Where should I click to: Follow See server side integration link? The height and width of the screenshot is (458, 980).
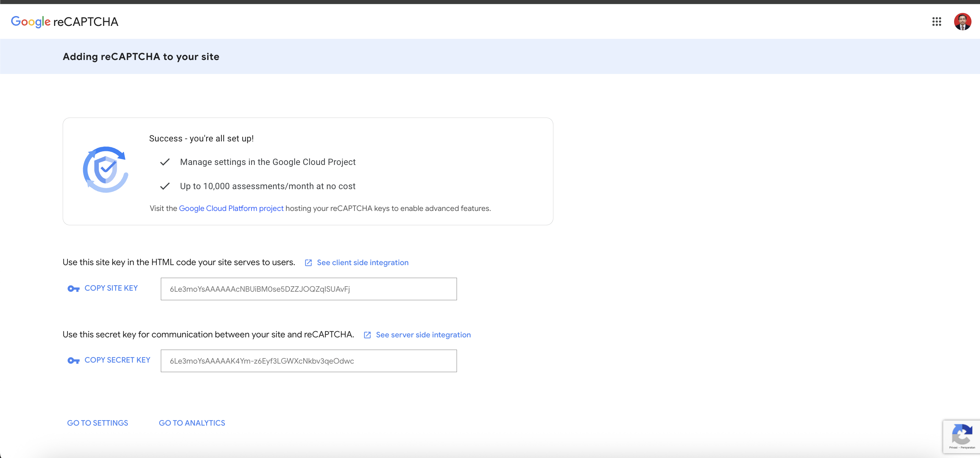423,335
